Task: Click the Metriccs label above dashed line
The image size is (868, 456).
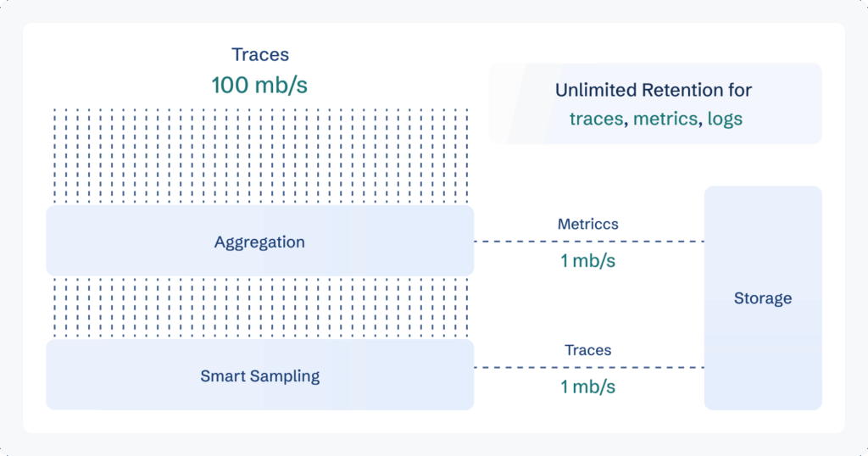Action: [588, 224]
